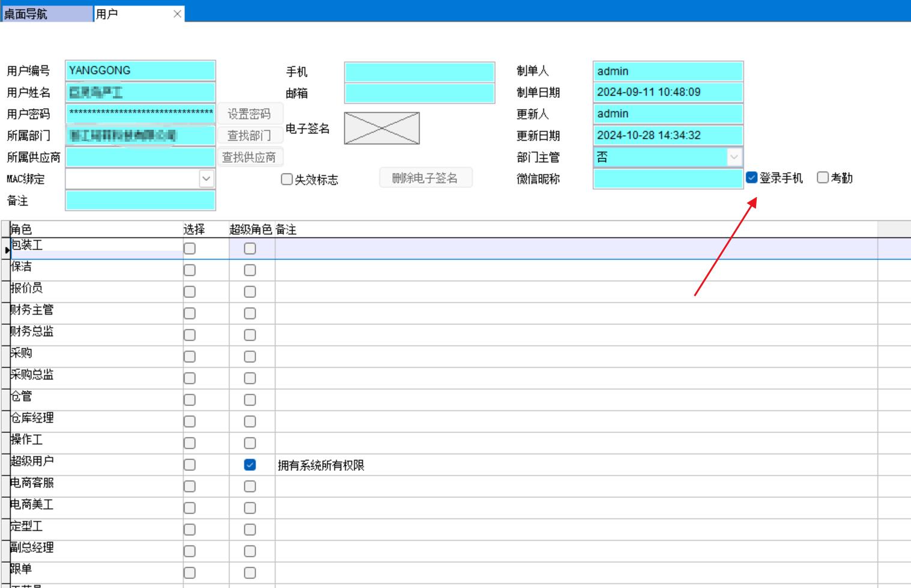
Task: Click the 电子签名 image placeholder
Action: (x=381, y=128)
